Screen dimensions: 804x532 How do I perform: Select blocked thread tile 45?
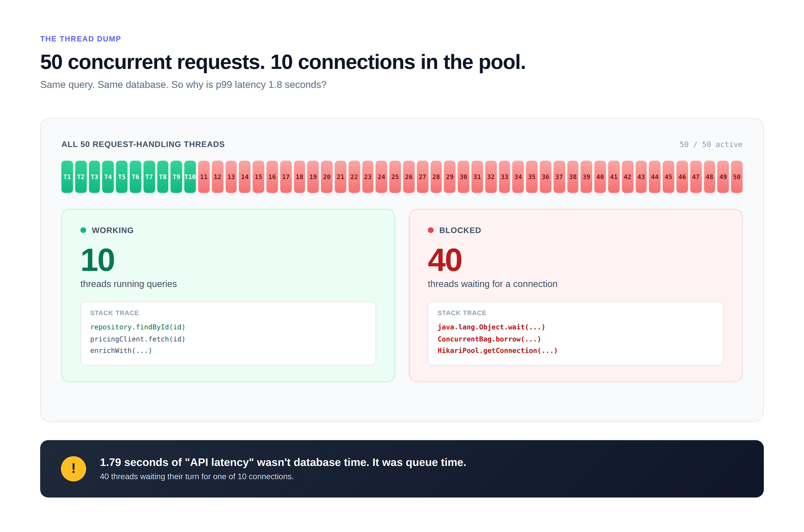pyautogui.click(x=668, y=177)
